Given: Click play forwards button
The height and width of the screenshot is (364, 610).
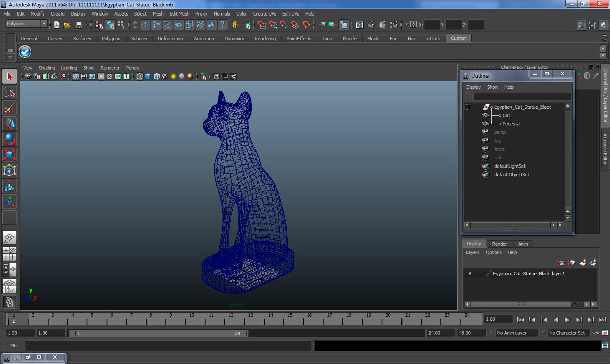Looking at the screenshot, I should [x=567, y=320].
